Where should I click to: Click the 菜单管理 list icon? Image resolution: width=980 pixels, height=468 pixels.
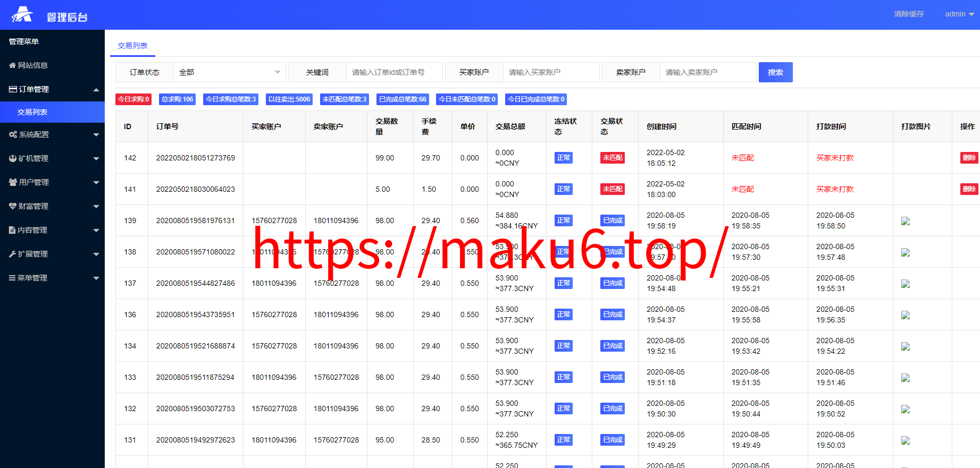12,278
